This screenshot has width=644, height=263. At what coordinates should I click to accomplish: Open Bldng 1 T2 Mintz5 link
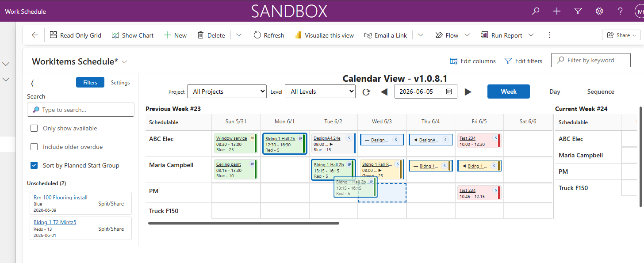click(55, 222)
